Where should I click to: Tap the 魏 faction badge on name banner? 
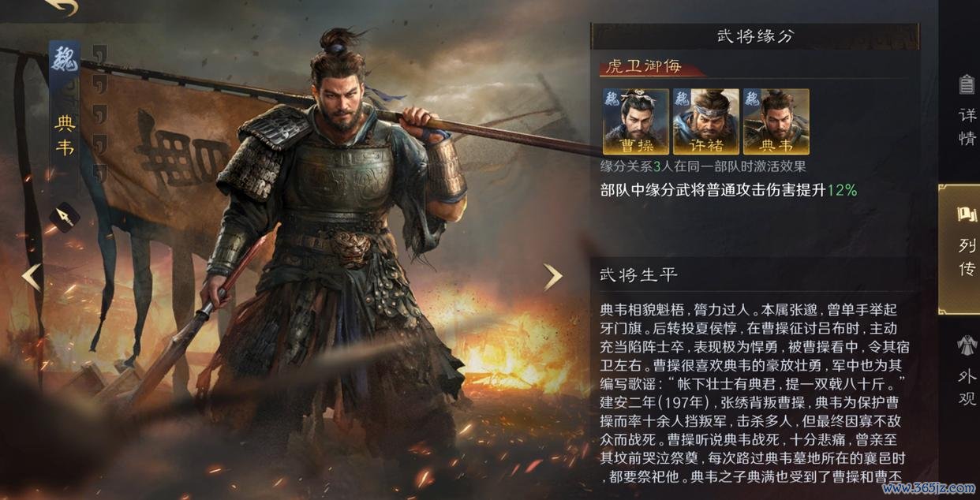(x=63, y=60)
